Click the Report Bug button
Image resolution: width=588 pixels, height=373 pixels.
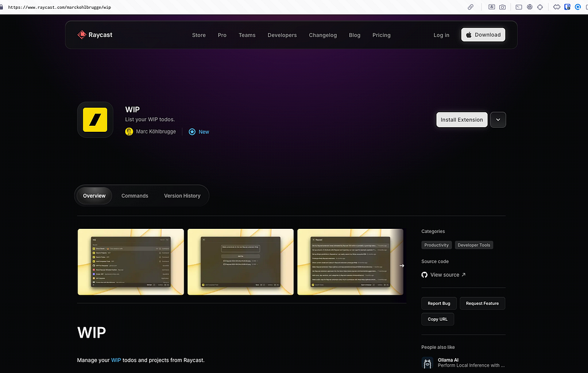pos(439,303)
